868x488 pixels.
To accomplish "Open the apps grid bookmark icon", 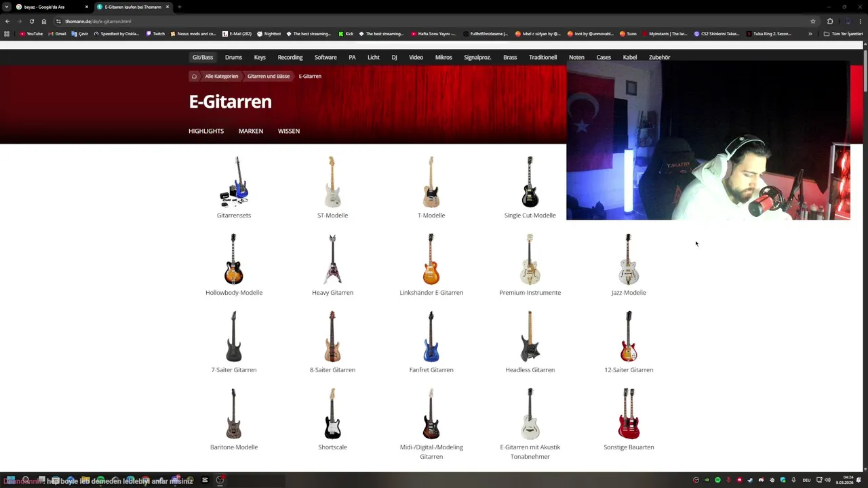I will [x=7, y=34].
